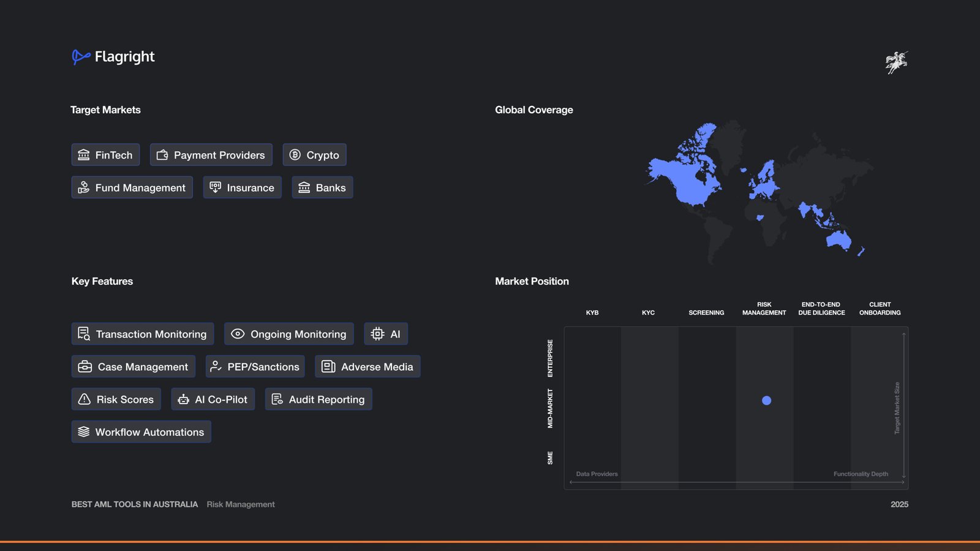The width and height of the screenshot is (980, 551).
Task: Click the Risk Management footer text
Action: (241, 504)
